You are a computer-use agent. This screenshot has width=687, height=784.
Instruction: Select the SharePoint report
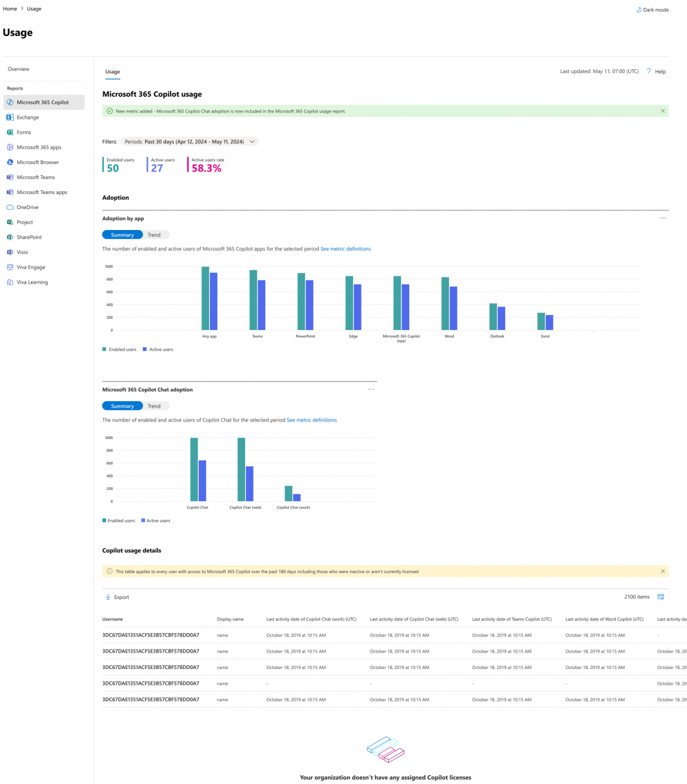30,237
